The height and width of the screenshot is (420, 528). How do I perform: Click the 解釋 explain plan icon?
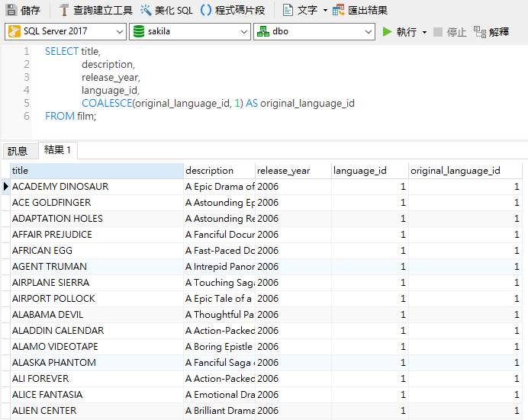point(480,32)
